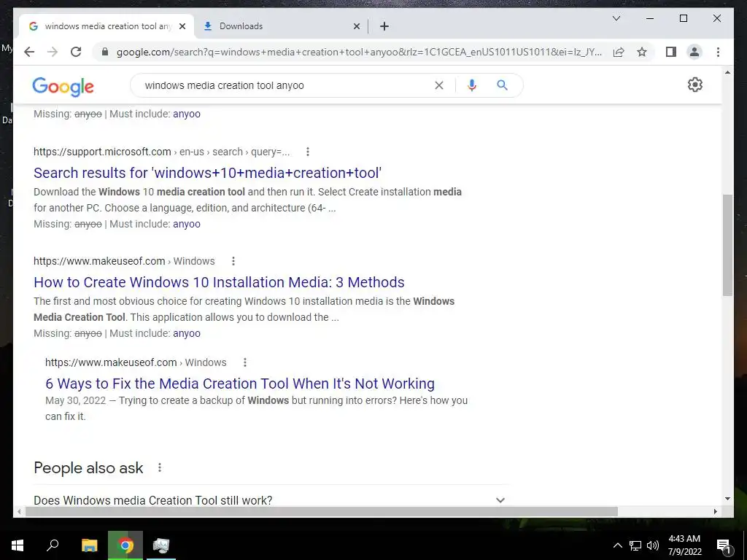Go back to the previous page
747x560 pixels.
coord(29,52)
